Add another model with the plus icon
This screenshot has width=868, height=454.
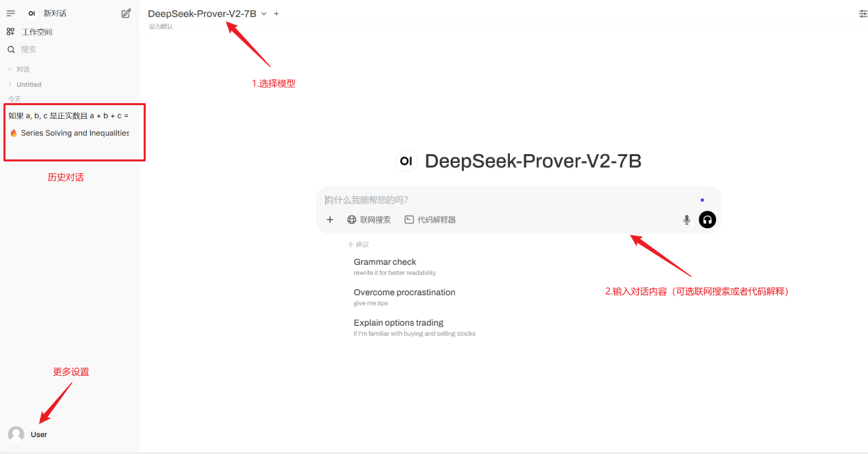[x=276, y=14]
